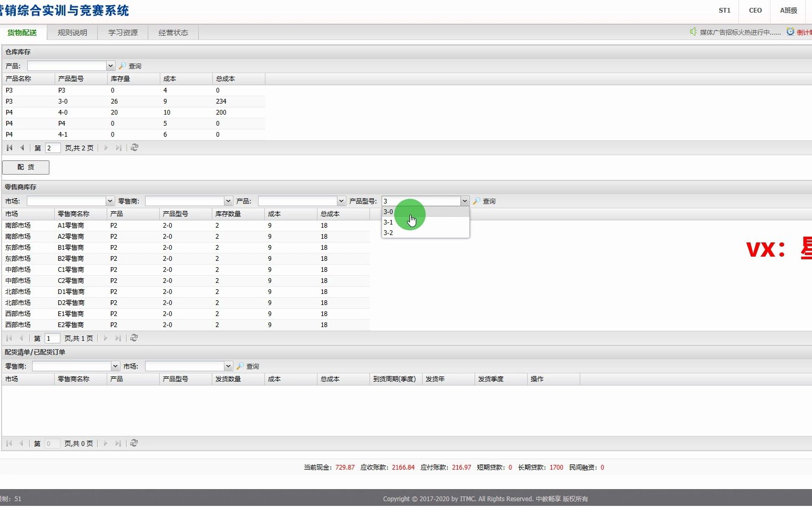Click page number field in 仓库库存 pager
This screenshot has width=812, height=508.
click(53, 148)
